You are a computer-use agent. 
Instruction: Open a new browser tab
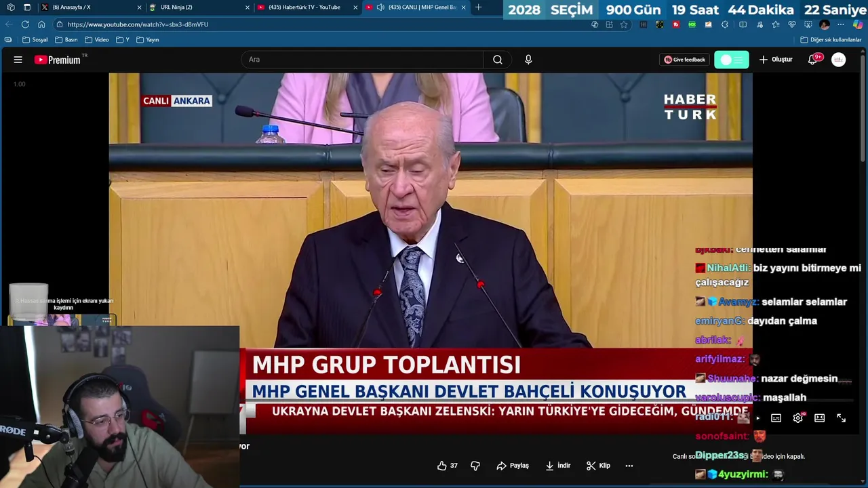[x=478, y=7]
